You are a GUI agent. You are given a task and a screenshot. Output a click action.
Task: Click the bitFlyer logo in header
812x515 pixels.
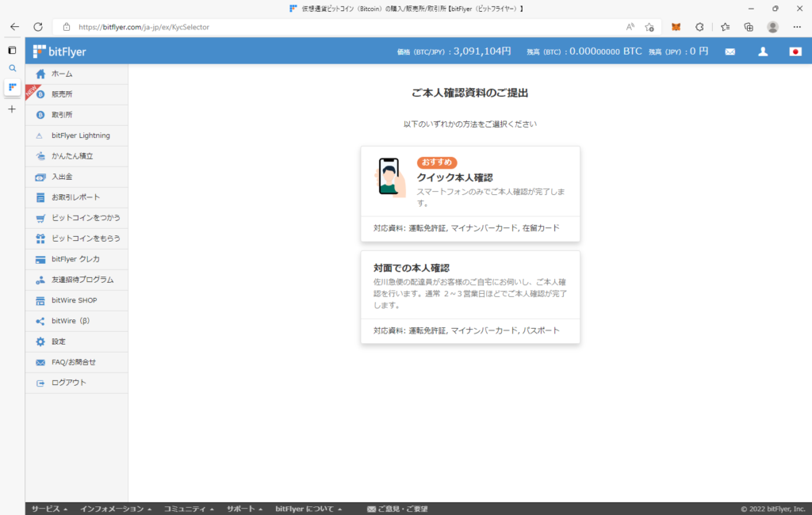click(x=59, y=51)
